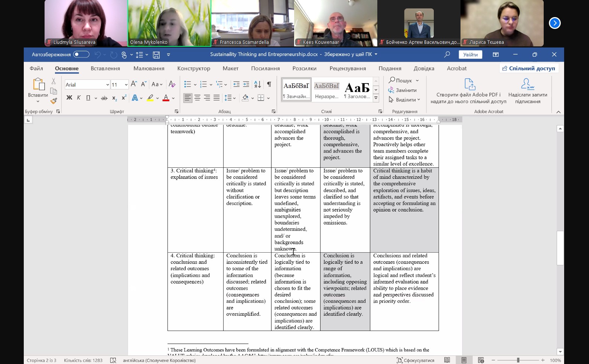Collapse the ribbon with the chevron
Image resolution: width=589 pixels, height=364 pixels.
tap(558, 112)
